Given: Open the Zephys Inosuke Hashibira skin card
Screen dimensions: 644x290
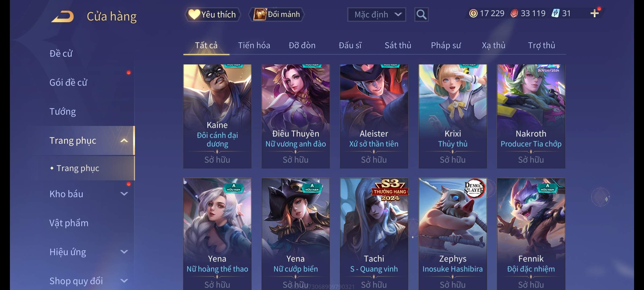Looking at the screenshot, I should tap(453, 234).
